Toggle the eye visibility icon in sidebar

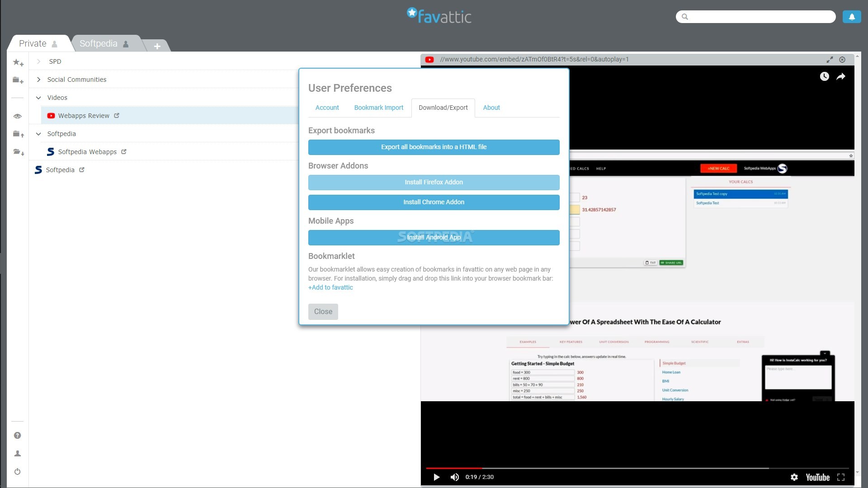click(x=18, y=116)
